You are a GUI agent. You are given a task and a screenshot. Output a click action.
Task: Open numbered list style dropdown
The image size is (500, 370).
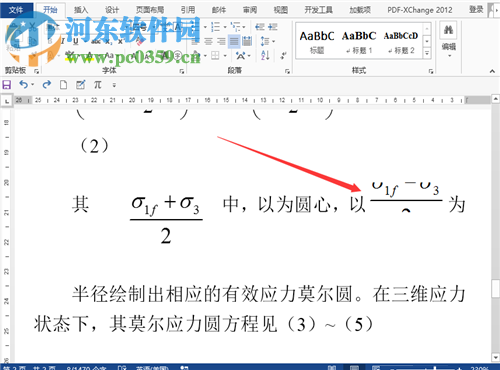pyautogui.click(x=225, y=27)
